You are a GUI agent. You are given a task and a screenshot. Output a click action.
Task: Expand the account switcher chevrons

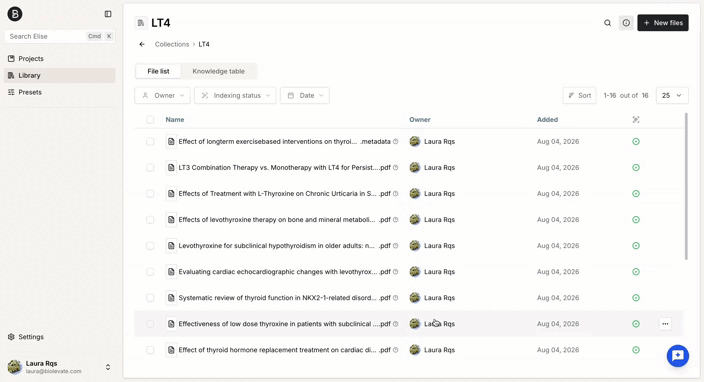tap(108, 367)
